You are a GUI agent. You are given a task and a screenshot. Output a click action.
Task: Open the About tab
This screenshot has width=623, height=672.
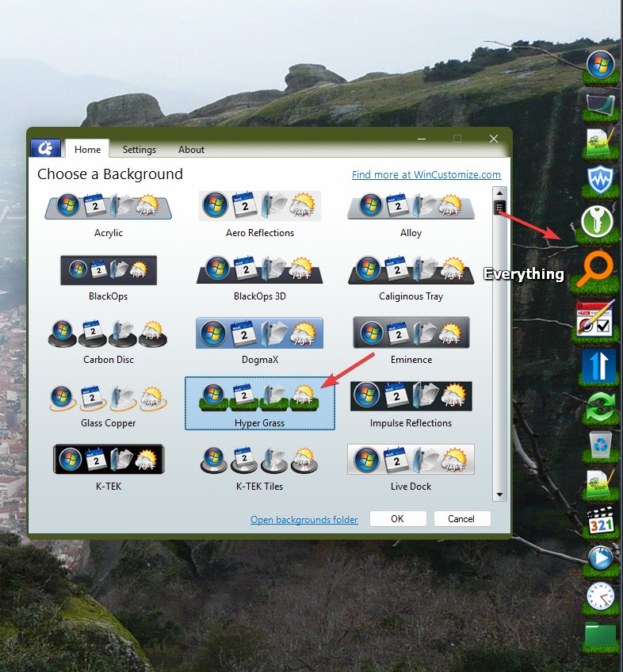pos(191,150)
